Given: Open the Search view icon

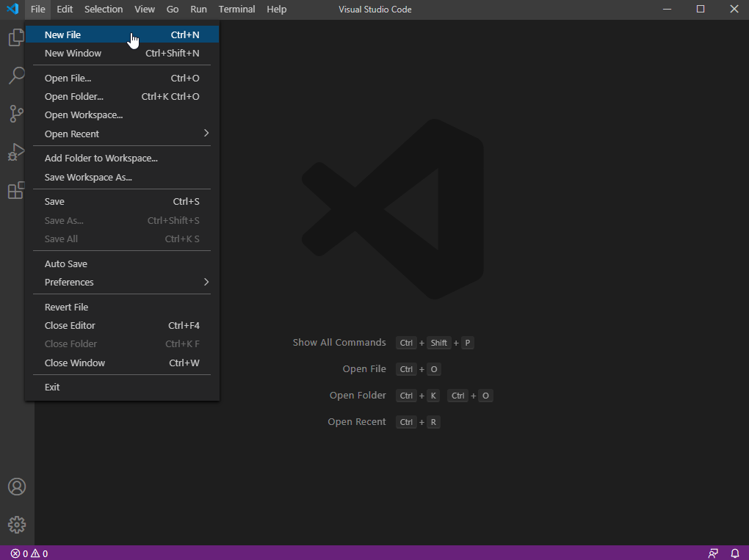Looking at the screenshot, I should 16,76.
